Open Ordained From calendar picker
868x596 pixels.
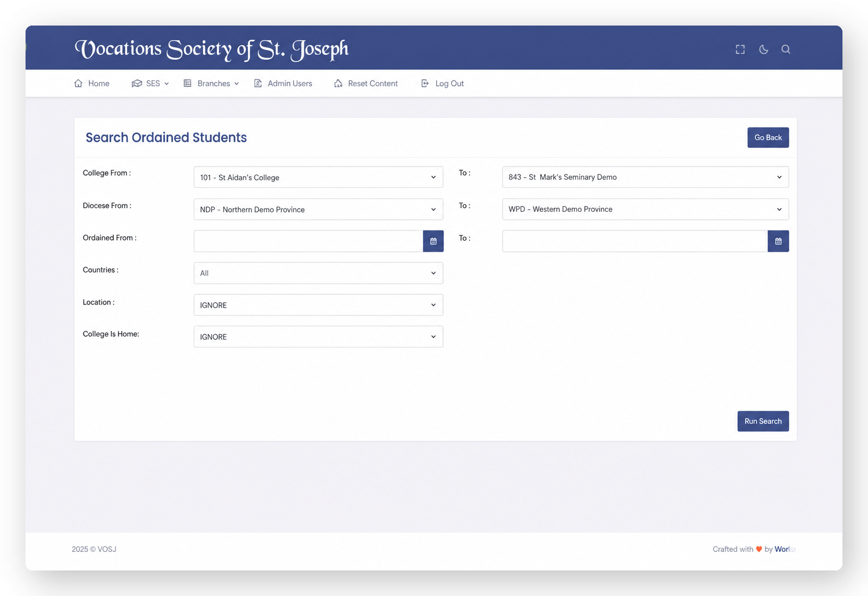pos(433,241)
